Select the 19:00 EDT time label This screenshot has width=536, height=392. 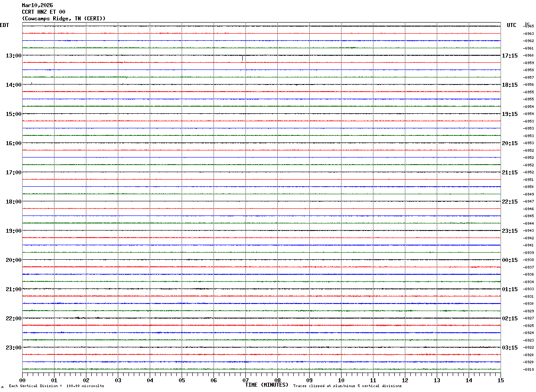pos(13,231)
